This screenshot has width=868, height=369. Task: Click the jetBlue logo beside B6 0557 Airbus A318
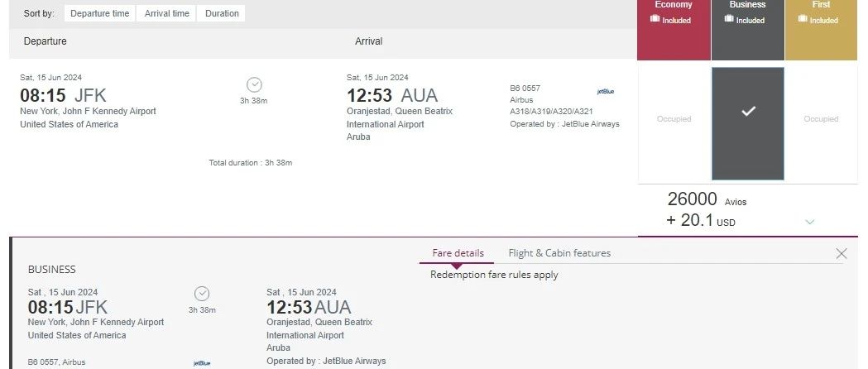[606, 91]
